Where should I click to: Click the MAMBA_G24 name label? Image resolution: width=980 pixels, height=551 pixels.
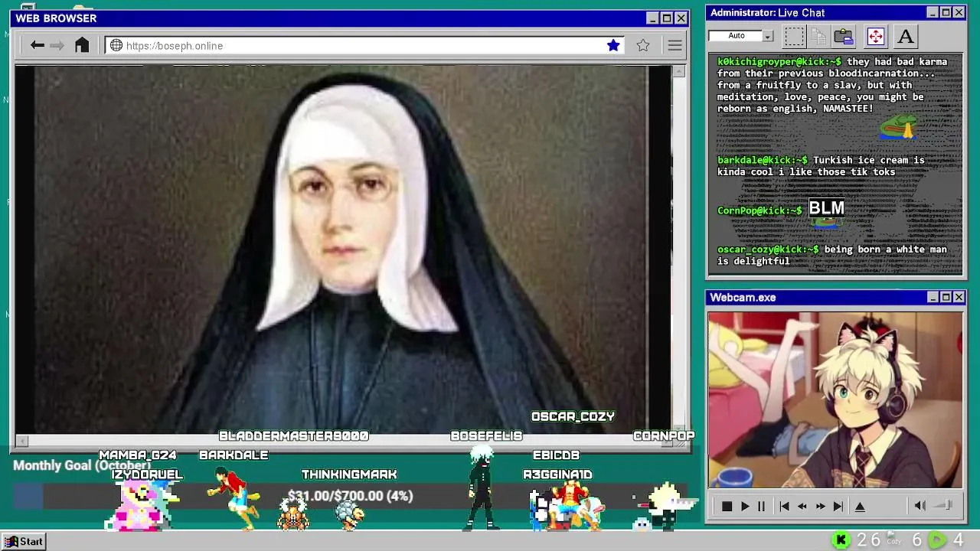coord(138,455)
